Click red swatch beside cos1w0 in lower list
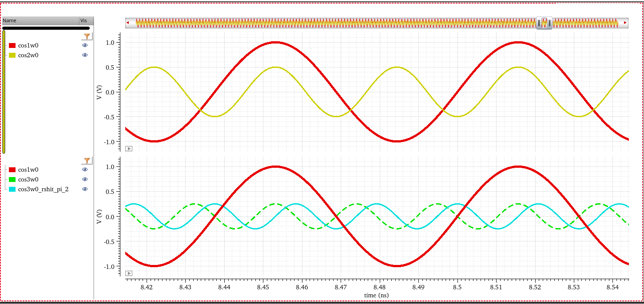This screenshot has width=644, height=304. (12, 170)
